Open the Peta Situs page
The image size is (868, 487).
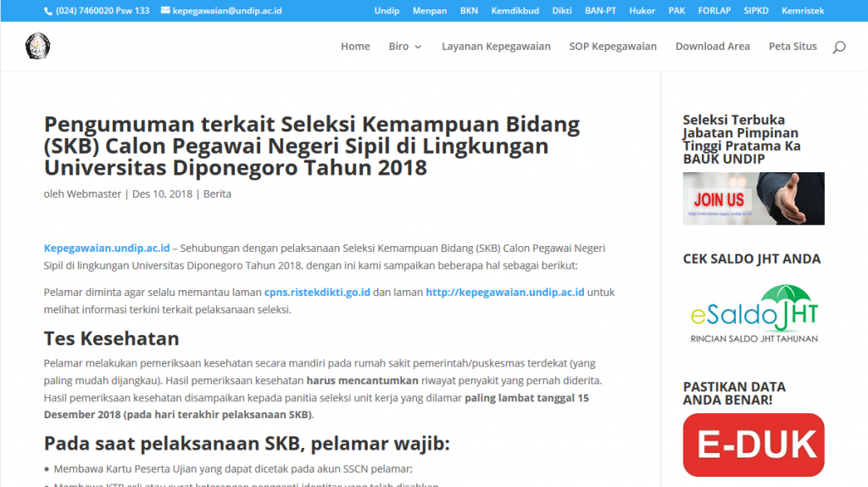point(793,47)
